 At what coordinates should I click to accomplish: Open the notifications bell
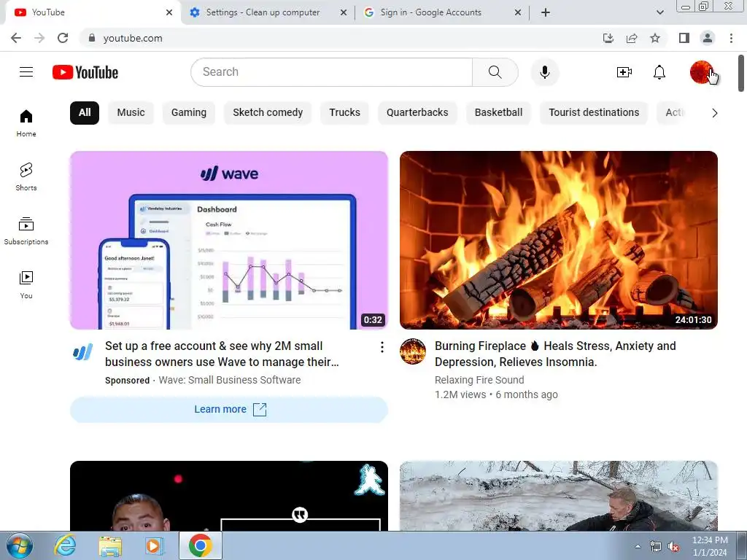click(659, 72)
